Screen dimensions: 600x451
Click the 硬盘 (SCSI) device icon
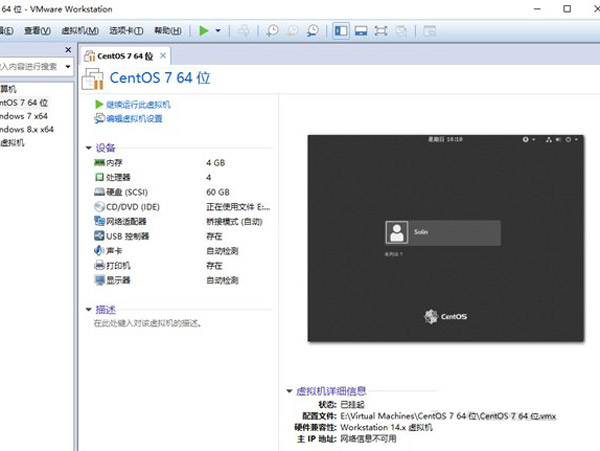tap(99, 192)
